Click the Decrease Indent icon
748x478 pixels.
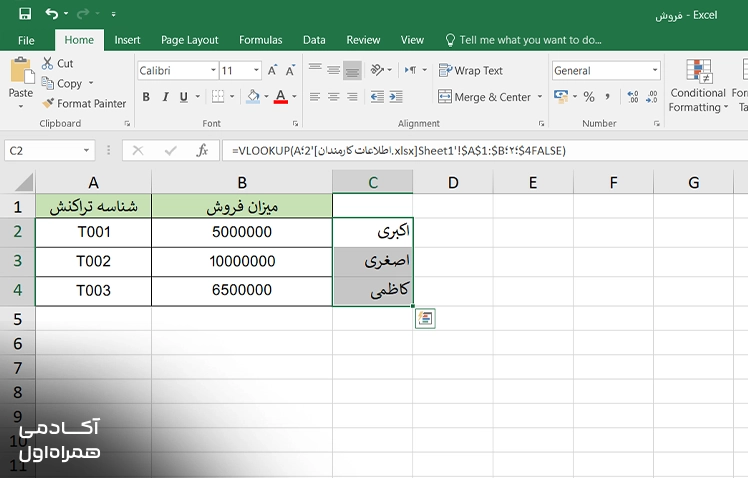(x=377, y=97)
